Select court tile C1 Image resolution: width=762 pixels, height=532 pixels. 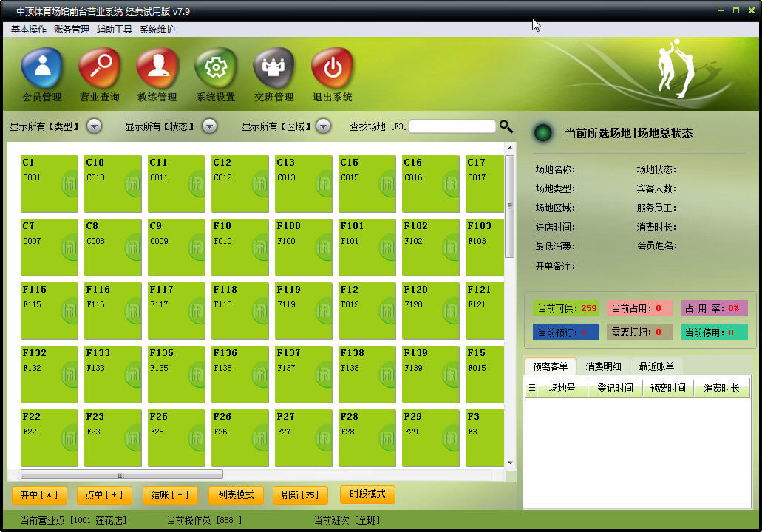pyautogui.click(x=49, y=182)
